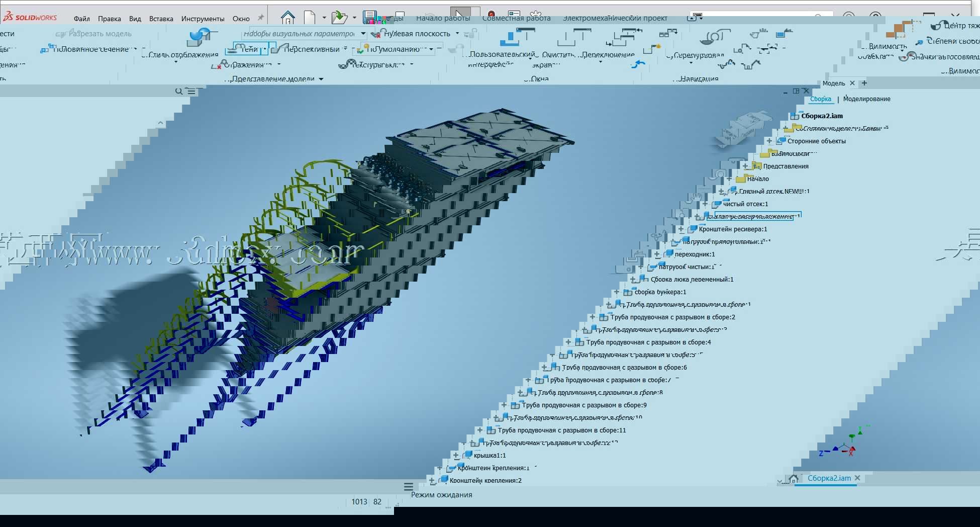
Task: Click the New document icon
Action: coord(310,18)
